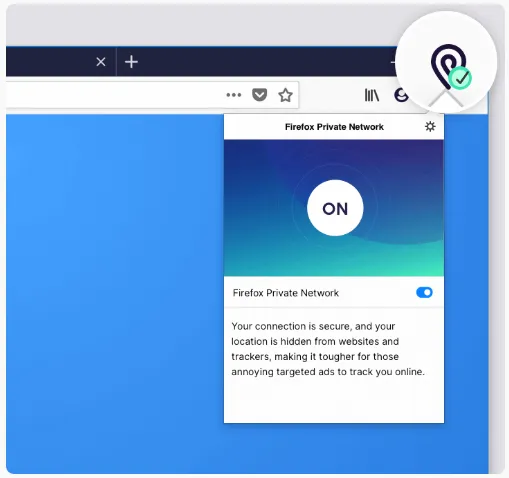Open the Library bookshelf icon
This screenshot has width=509, height=478.
click(372, 95)
